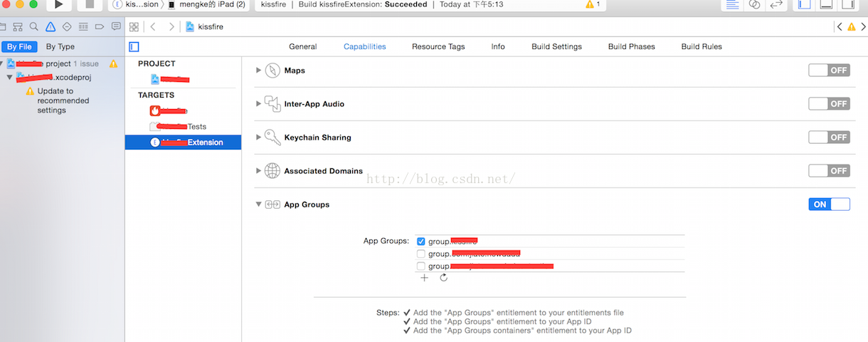Toggle the project and targets list sidebar

[134, 47]
